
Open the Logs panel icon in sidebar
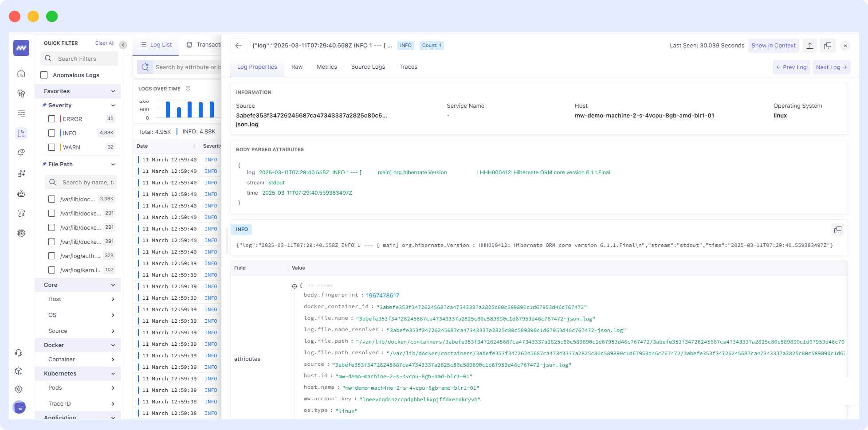point(21,133)
